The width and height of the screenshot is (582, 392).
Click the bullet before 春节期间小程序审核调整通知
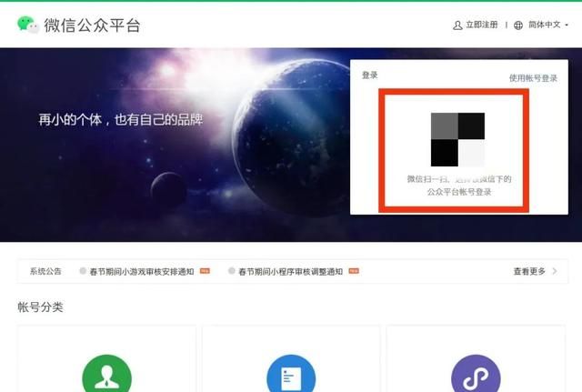click(x=232, y=271)
